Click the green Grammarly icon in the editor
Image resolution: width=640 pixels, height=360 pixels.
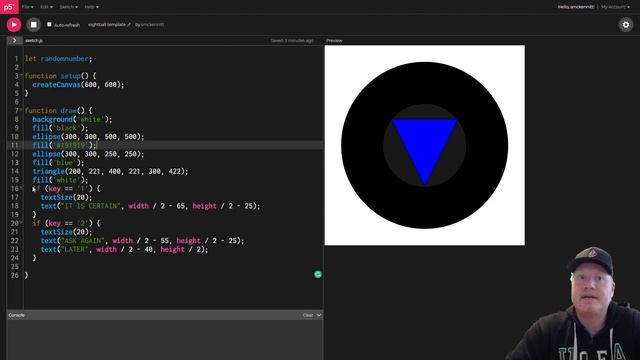318,274
